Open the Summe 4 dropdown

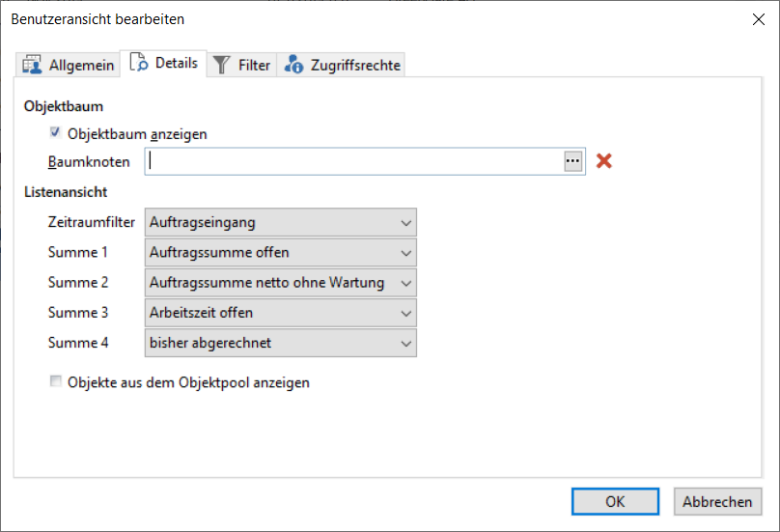pos(281,343)
